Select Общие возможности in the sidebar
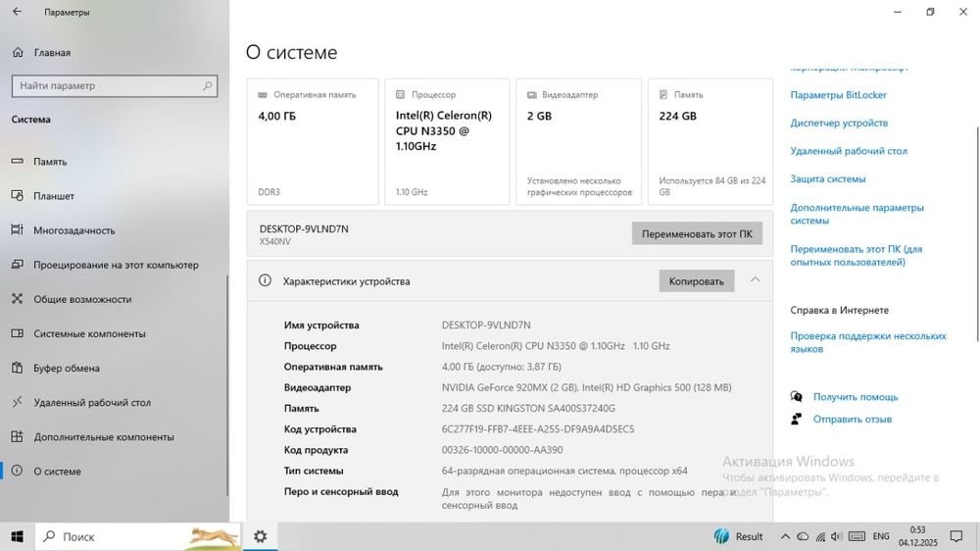 [x=82, y=299]
